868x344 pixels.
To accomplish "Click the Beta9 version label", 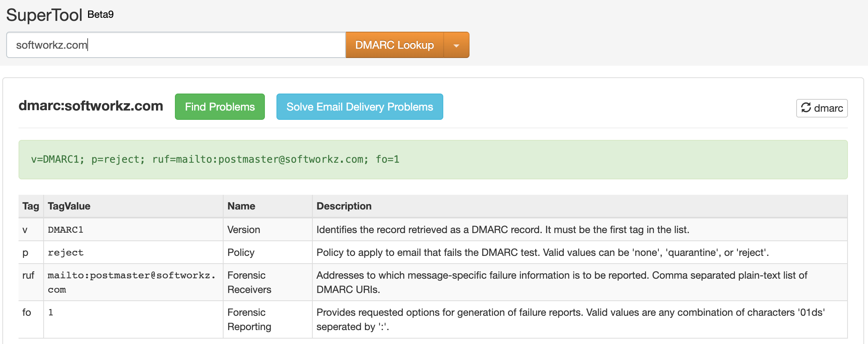I will pos(100,15).
